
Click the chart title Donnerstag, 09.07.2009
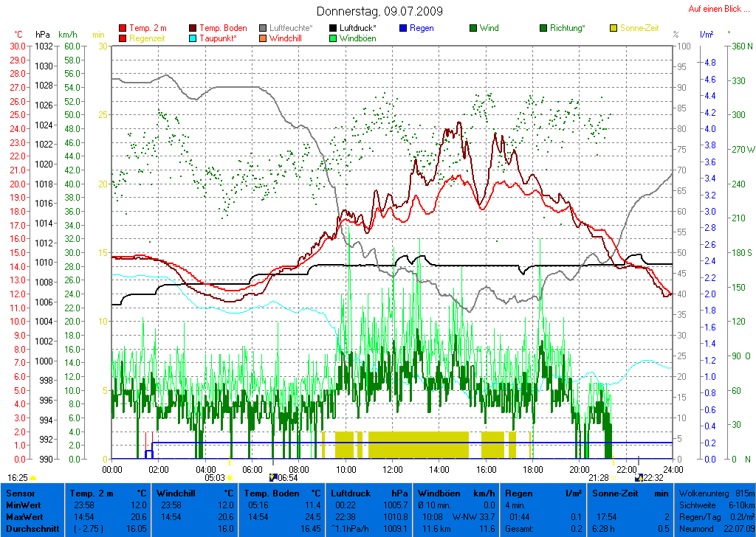[x=379, y=11]
